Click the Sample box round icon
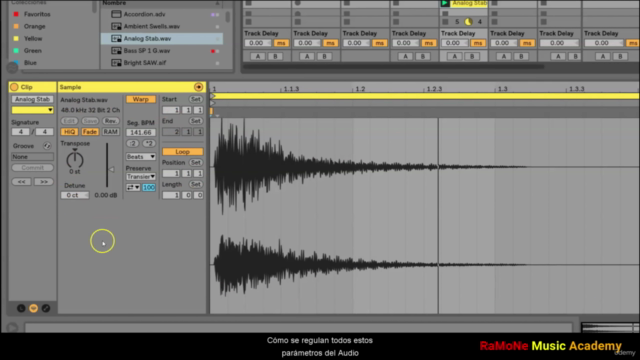The height and width of the screenshot is (360, 640). click(198, 87)
